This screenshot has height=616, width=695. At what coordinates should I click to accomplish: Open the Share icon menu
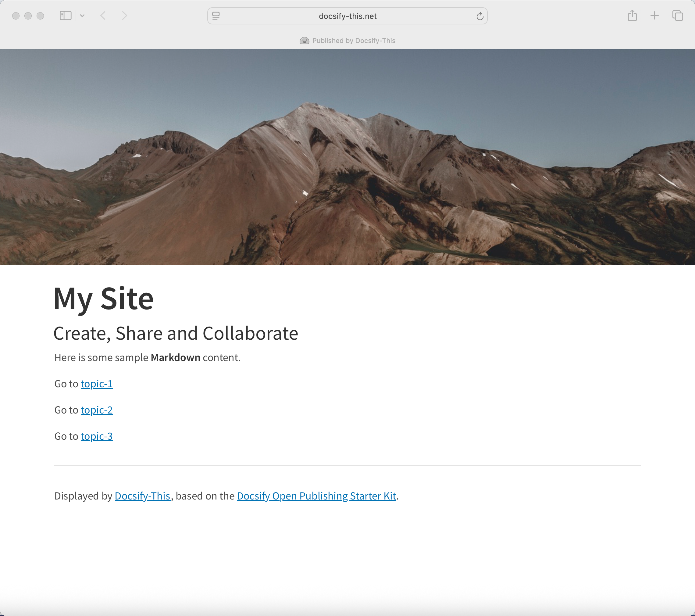(632, 16)
